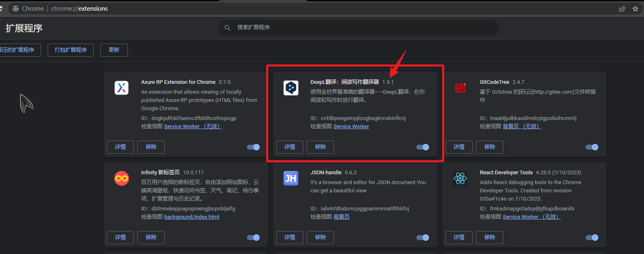
Task: Open 详情 for JSON-handle
Action: [x=290, y=238]
